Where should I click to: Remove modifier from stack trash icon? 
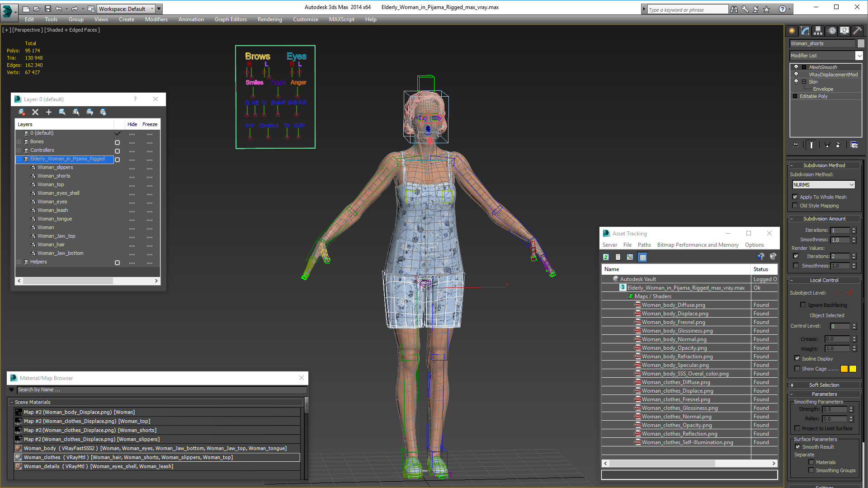point(838,145)
